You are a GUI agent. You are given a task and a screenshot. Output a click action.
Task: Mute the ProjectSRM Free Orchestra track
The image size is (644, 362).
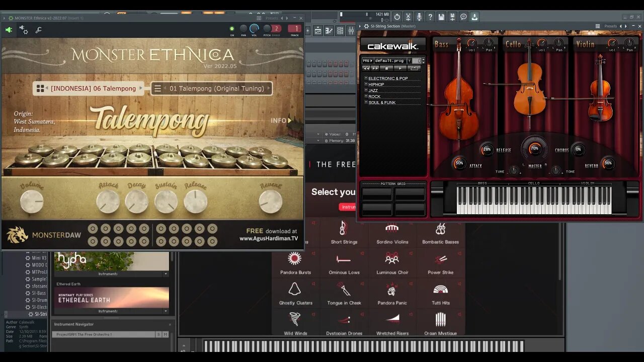click(166, 334)
